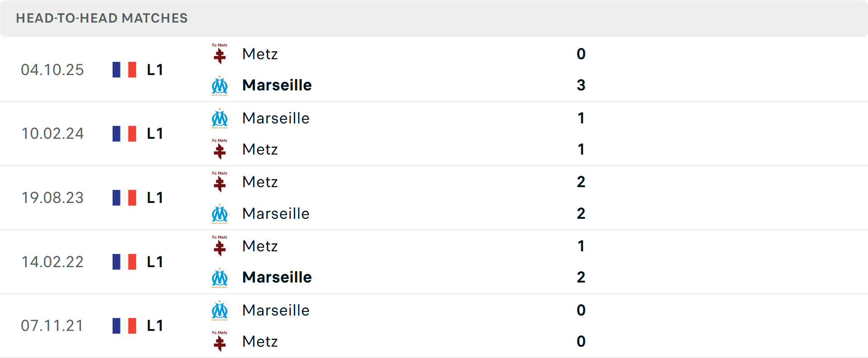868x358 pixels.
Task: Click the Marseille emblem in the 07.11.21 match
Action: tap(219, 311)
